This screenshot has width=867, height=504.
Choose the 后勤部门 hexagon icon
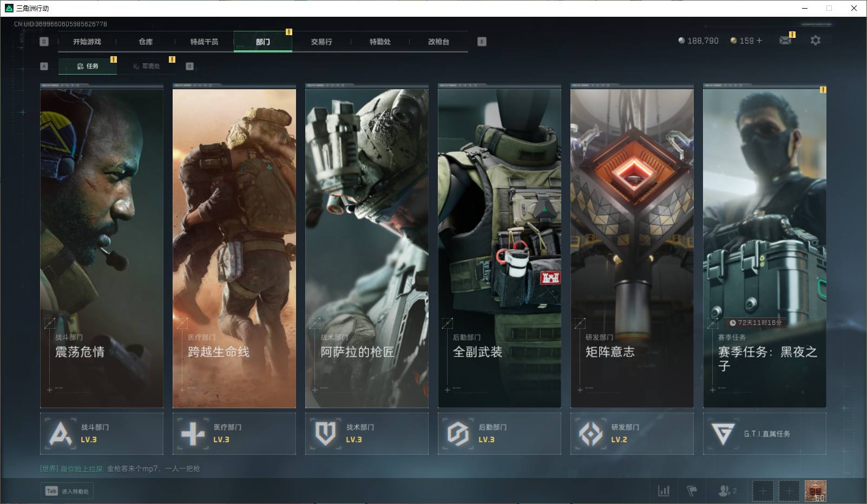click(x=458, y=434)
